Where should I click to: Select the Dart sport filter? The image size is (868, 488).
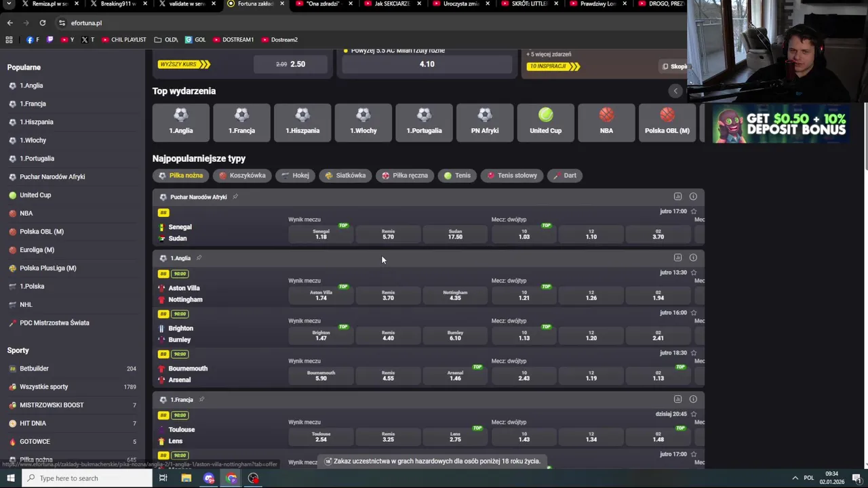tap(564, 176)
